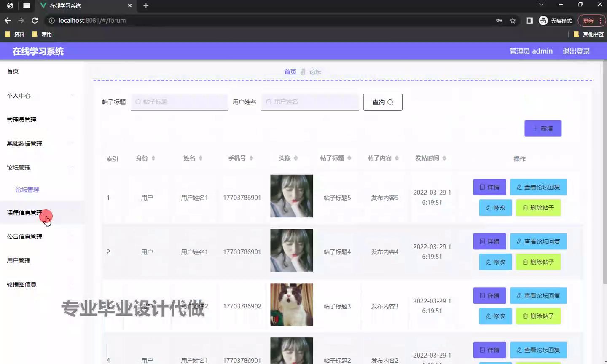Click 修改 for 帖子标题5 row
Screen dimensions: 607x364
coord(495,208)
